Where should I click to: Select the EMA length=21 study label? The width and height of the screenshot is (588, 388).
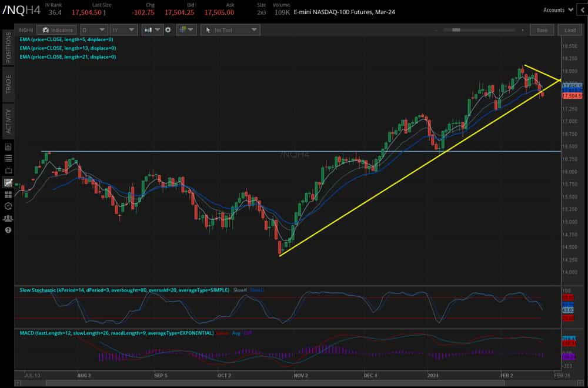tap(68, 57)
